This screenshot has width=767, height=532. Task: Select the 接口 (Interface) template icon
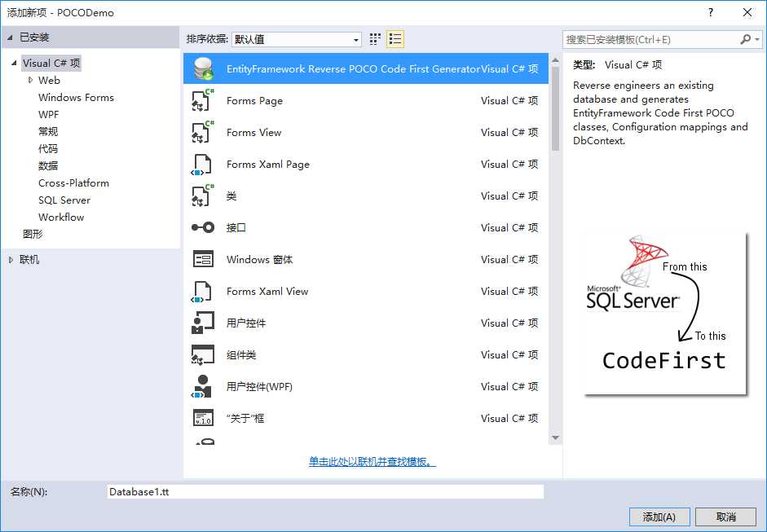[203, 227]
